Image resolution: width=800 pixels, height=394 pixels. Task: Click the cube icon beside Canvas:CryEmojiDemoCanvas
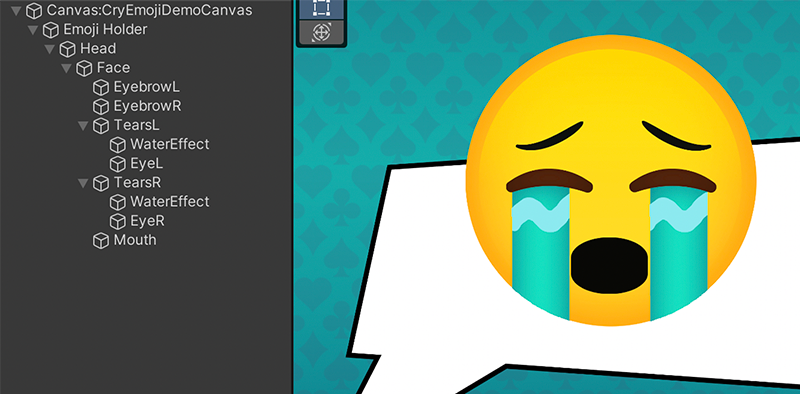[x=34, y=10]
